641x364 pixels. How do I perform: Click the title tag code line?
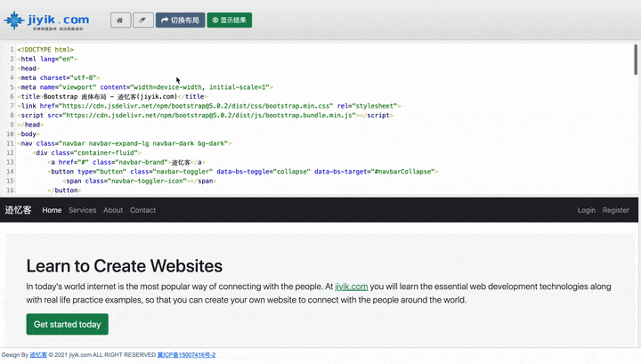(x=112, y=96)
